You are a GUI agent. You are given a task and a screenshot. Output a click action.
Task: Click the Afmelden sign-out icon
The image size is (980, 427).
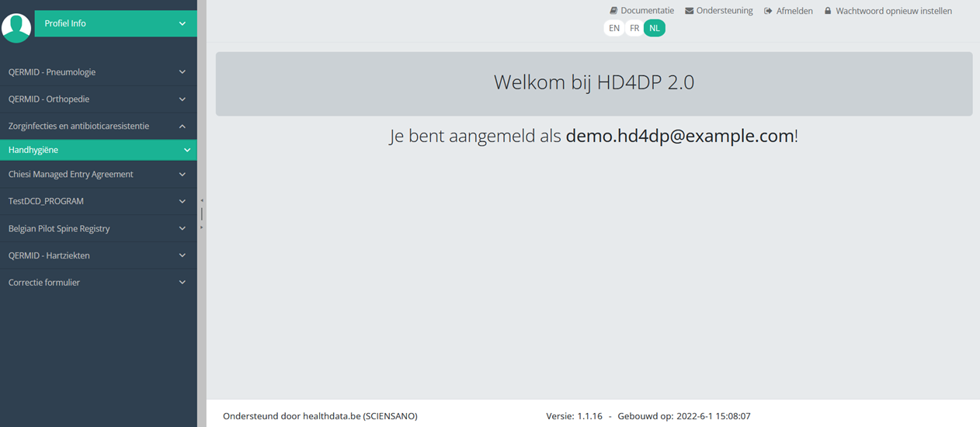tap(768, 11)
